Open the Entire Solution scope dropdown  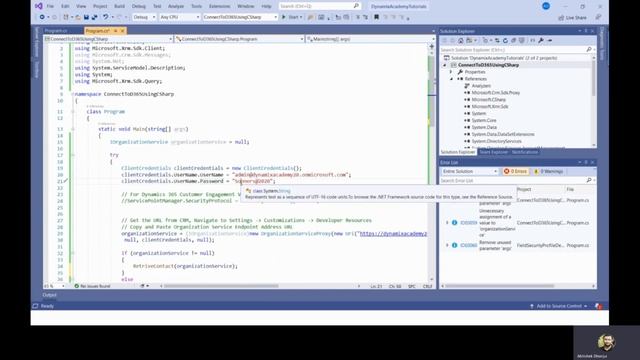(x=470, y=171)
